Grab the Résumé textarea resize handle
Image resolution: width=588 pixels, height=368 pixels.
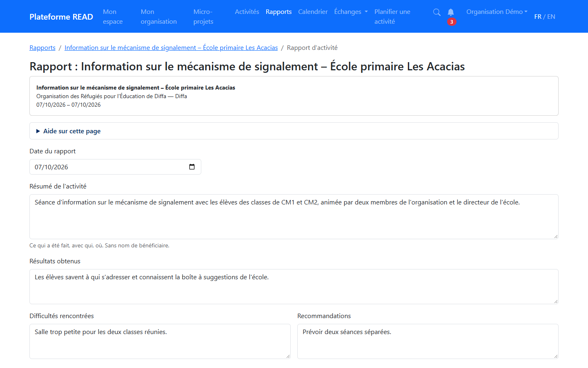pos(556,236)
